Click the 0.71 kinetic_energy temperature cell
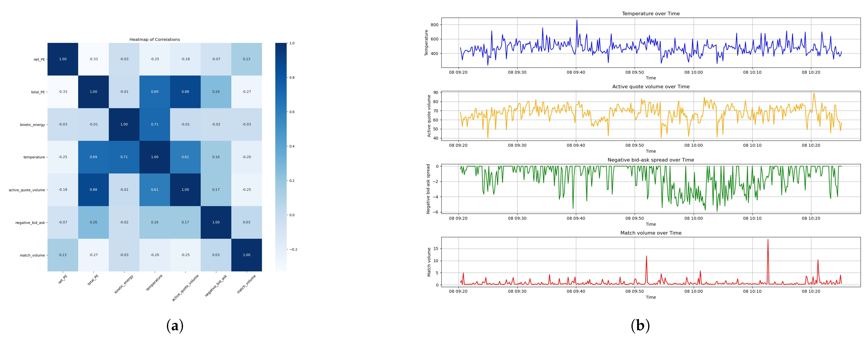Viewport: 868px width, 339px height. point(155,124)
